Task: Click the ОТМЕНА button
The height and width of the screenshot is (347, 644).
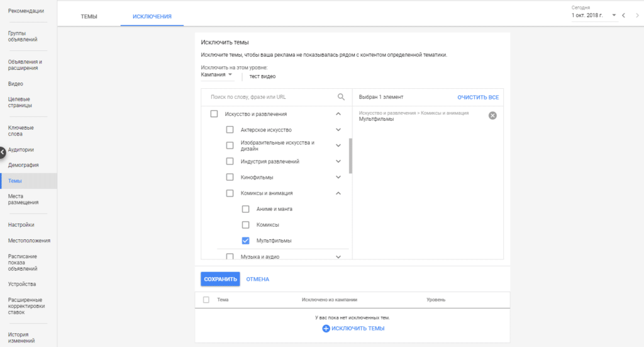Action: coord(257,279)
